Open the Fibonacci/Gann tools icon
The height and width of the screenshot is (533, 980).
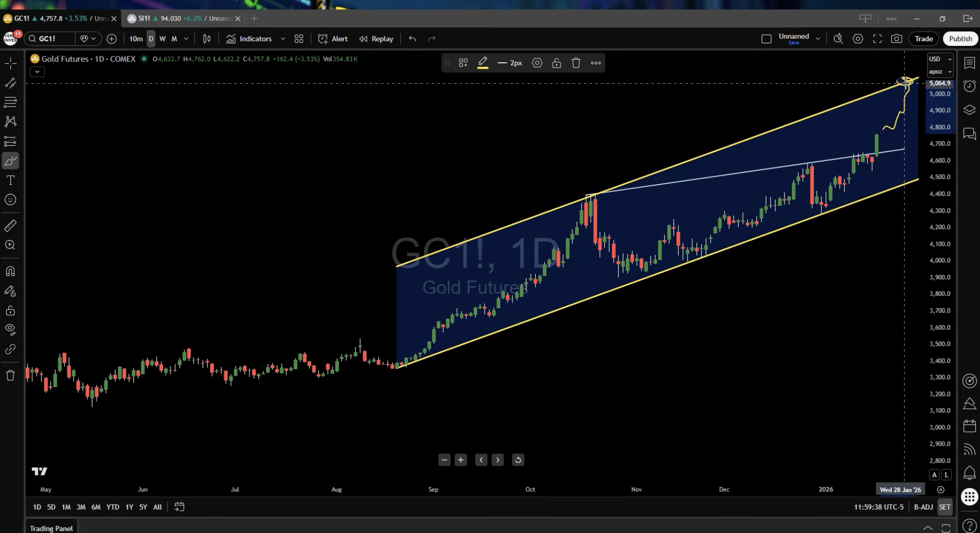coord(10,102)
